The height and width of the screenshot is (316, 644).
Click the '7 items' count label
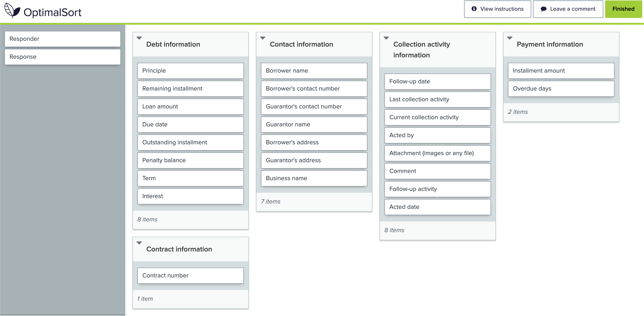tap(271, 201)
